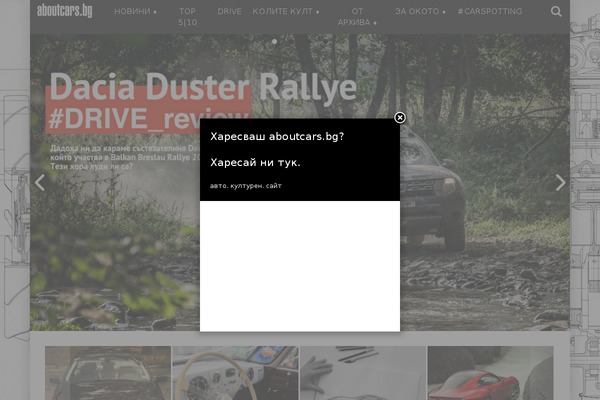Open the hand sketching thumbnail
This screenshot has height=400, width=600.
[363, 373]
